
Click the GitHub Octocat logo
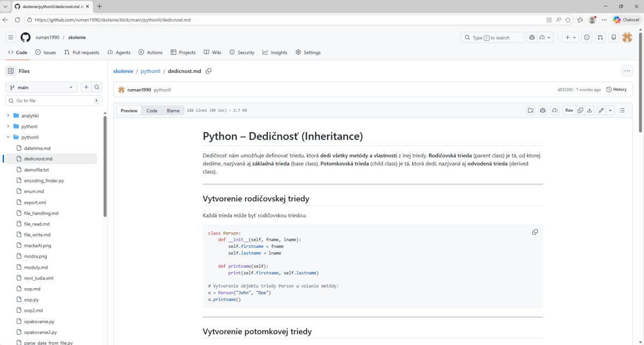tap(25, 38)
